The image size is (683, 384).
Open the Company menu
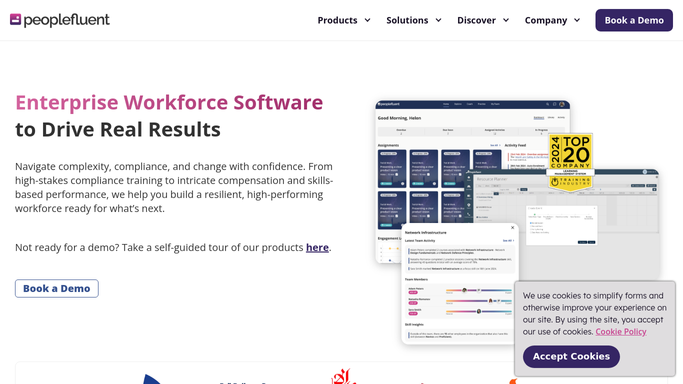[546, 20]
